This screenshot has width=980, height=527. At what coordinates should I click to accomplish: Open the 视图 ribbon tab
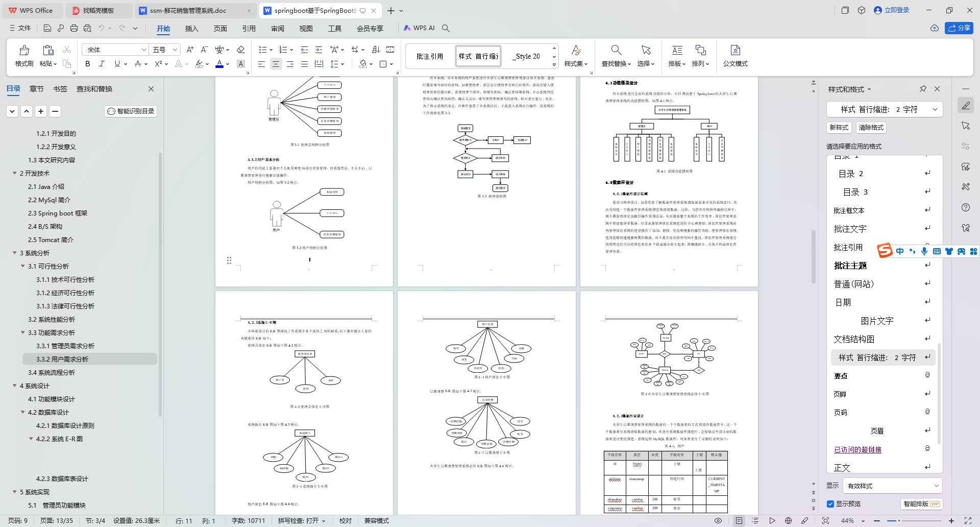pos(306,28)
